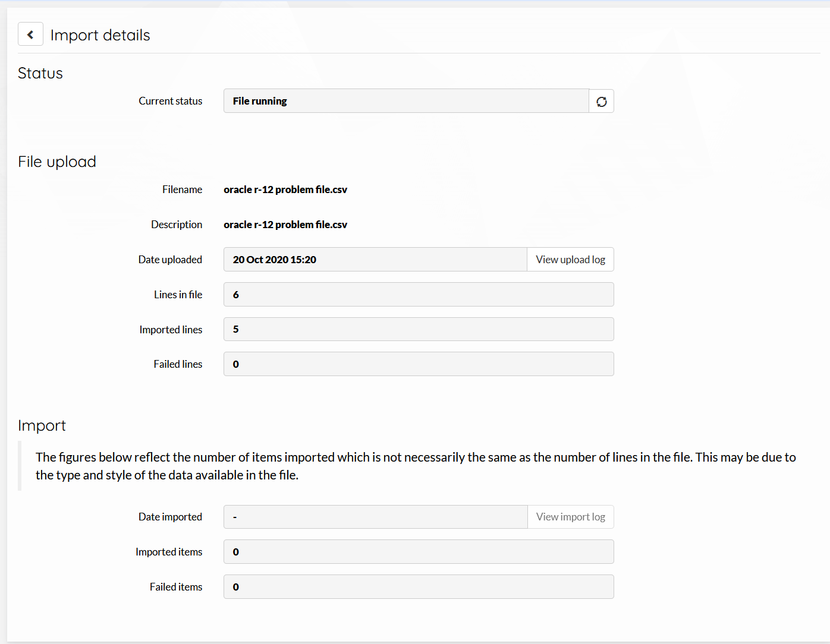Go back using the chevron arrow button
830x644 pixels.
pyautogui.click(x=30, y=34)
